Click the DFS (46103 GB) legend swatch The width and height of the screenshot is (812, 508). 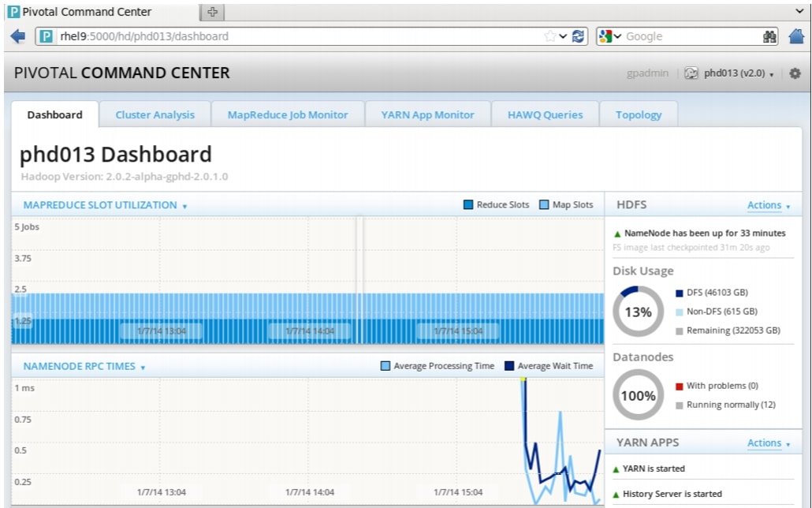(680, 293)
